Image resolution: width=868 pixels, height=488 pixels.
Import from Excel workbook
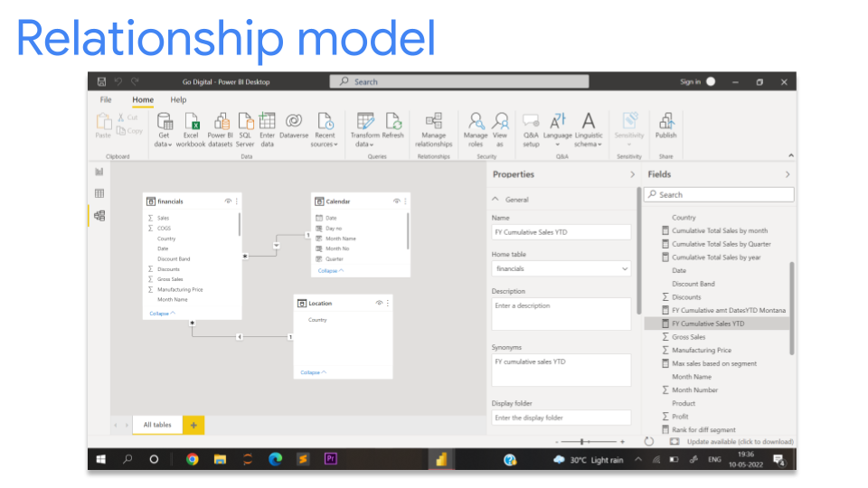click(191, 130)
